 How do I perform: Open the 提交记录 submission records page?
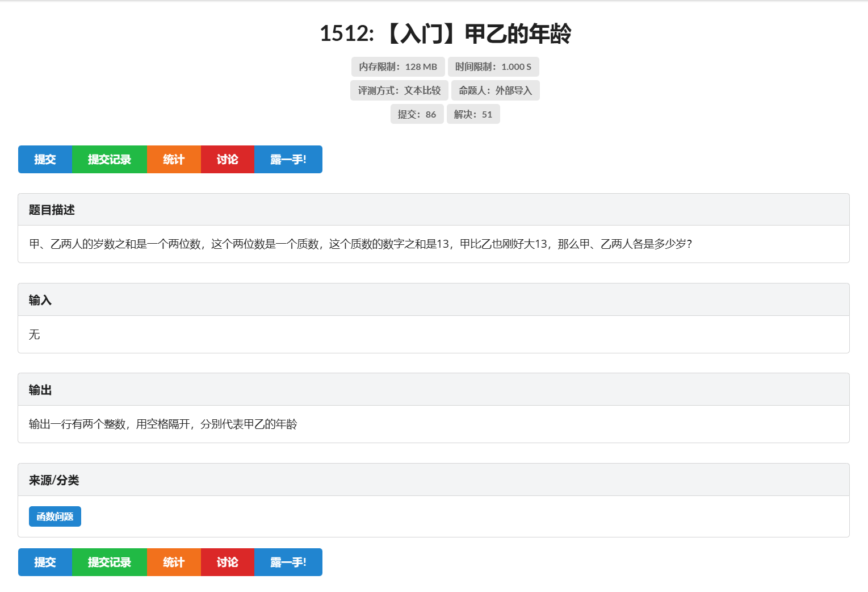(110, 159)
